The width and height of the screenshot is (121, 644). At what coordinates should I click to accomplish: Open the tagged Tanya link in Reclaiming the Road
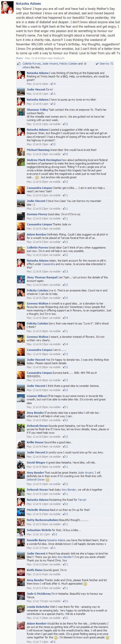(x=82, y=500)
